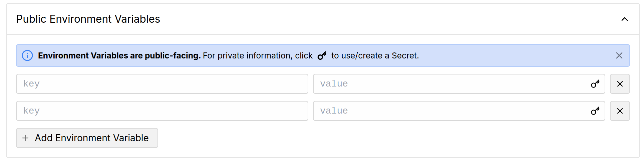Click the bold "Environment Variables are public-facing" text
644x161 pixels.
pyautogui.click(x=119, y=55)
